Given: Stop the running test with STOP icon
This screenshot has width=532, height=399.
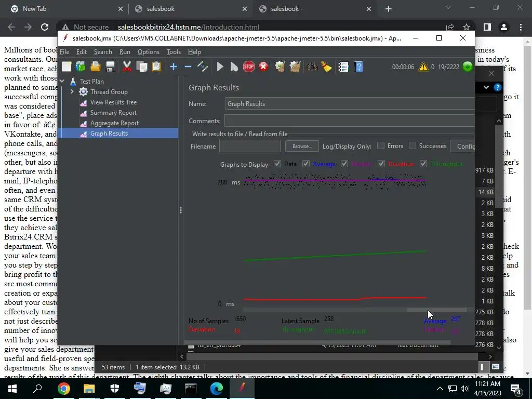Looking at the screenshot, I should pos(249,67).
